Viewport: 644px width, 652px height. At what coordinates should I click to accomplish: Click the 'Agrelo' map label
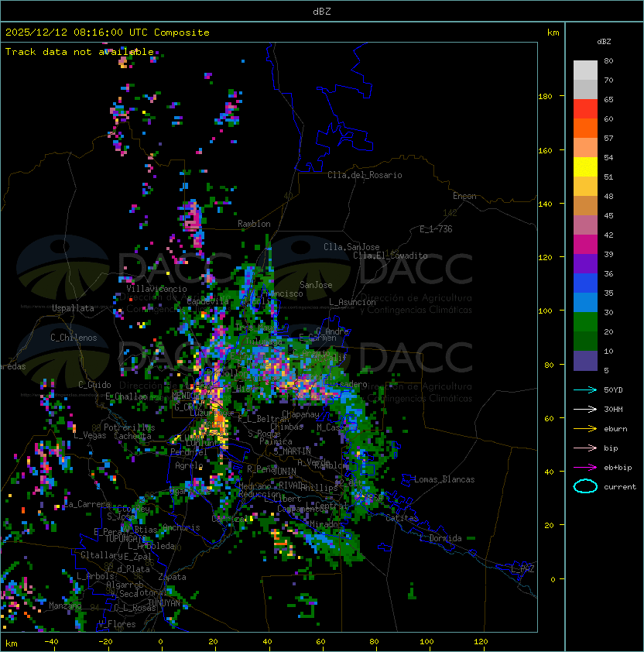(189, 465)
